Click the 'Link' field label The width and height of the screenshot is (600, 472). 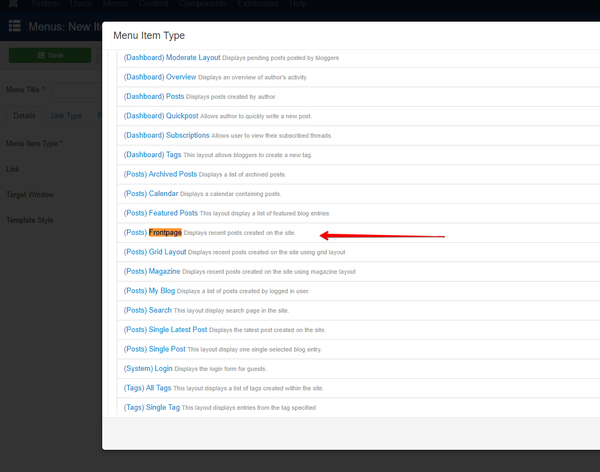(x=13, y=169)
